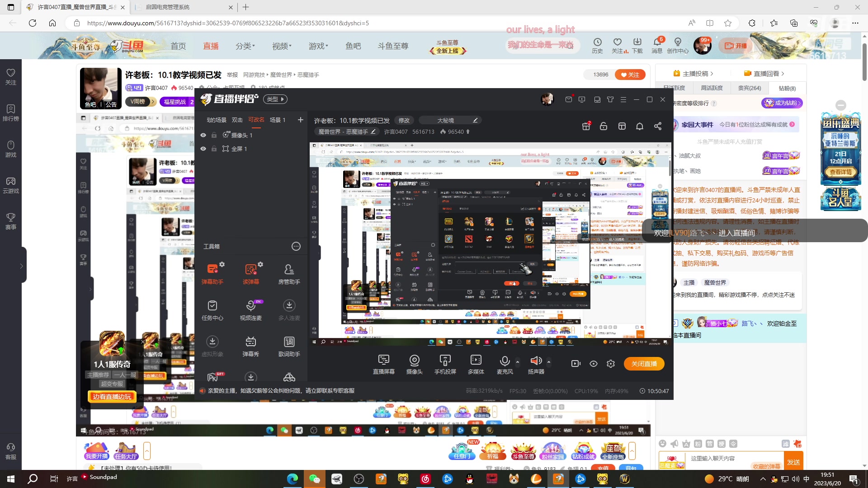Viewport: 868px width, 488px height.
Task: Open the mail inbox icon in 直播伴侣 header
Action: tap(568, 99)
